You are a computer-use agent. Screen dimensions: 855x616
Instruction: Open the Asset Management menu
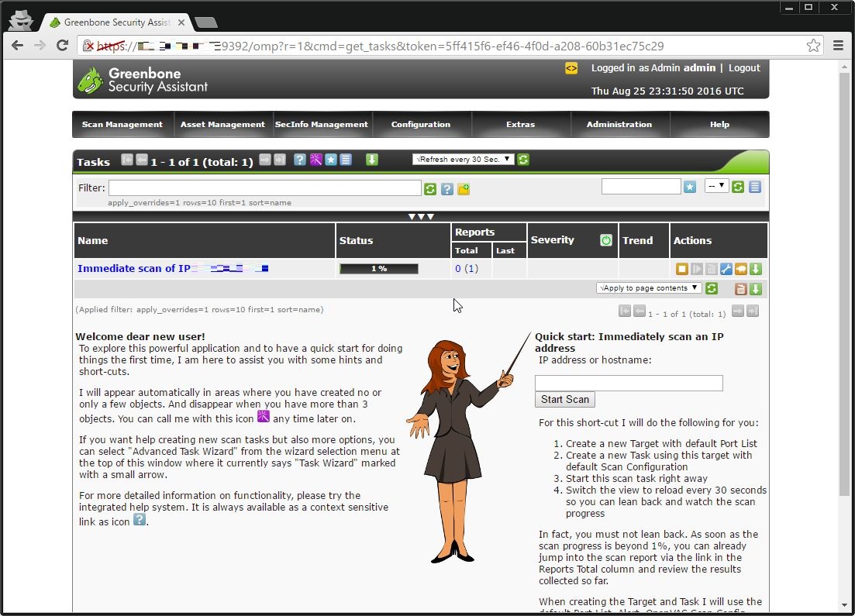click(x=222, y=124)
